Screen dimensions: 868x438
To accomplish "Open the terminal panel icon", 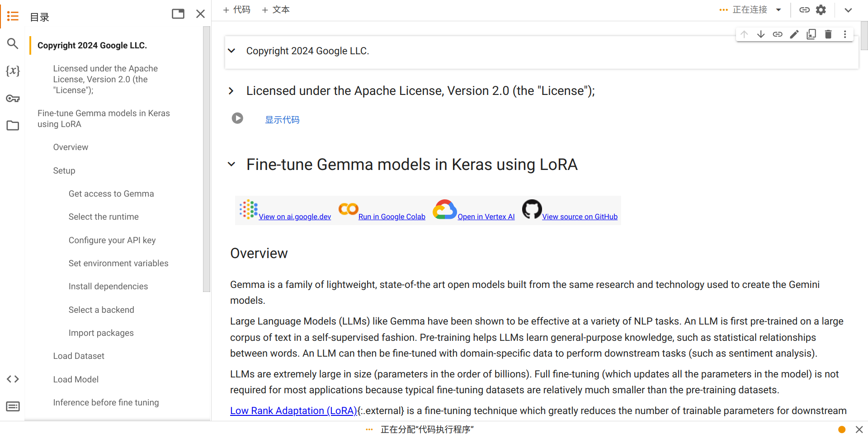I will [13, 406].
